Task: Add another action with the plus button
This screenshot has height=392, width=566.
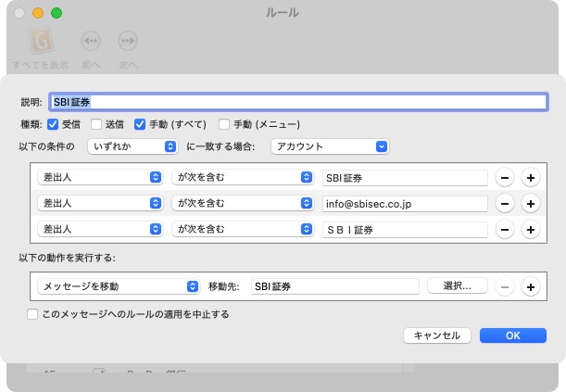Action: [x=530, y=286]
